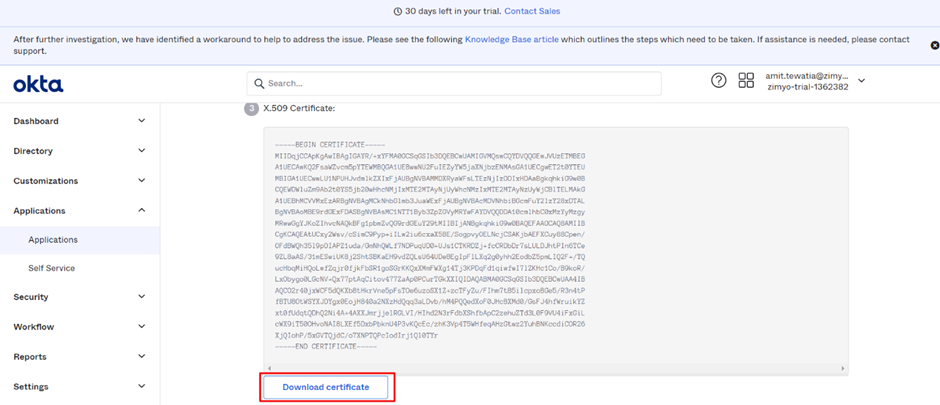The width and height of the screenshot is (940, 405).
Task: Open the Knowledge Base article link
Action: coord(512,40)
